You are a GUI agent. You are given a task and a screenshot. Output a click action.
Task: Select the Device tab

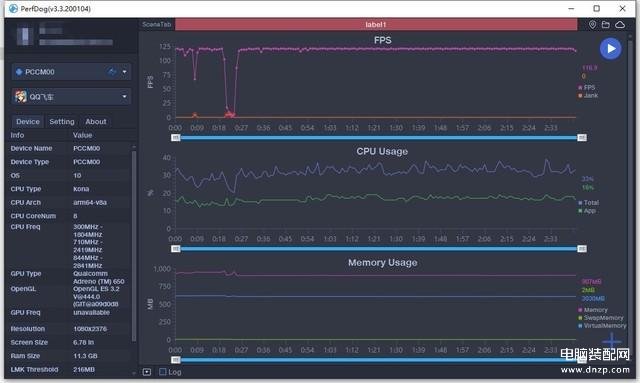(28, 122)
